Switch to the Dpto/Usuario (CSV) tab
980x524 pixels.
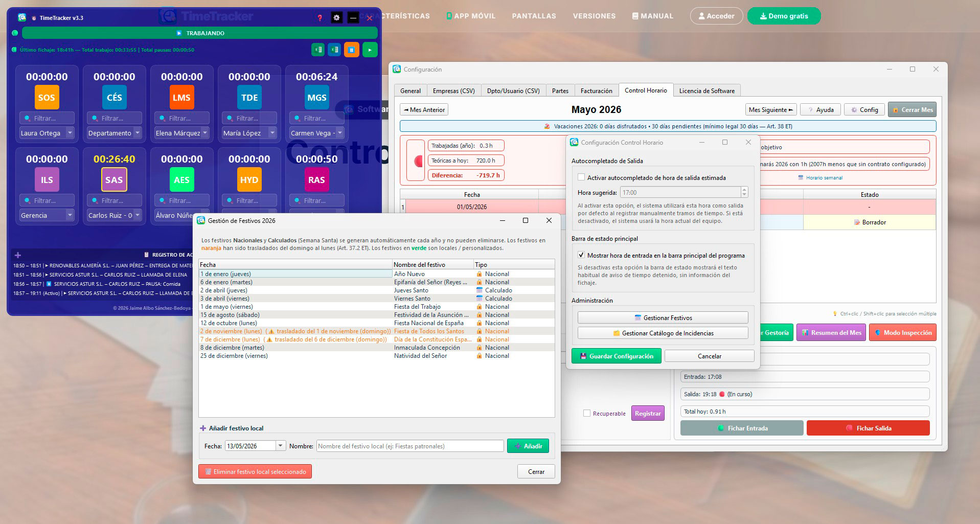513,90
